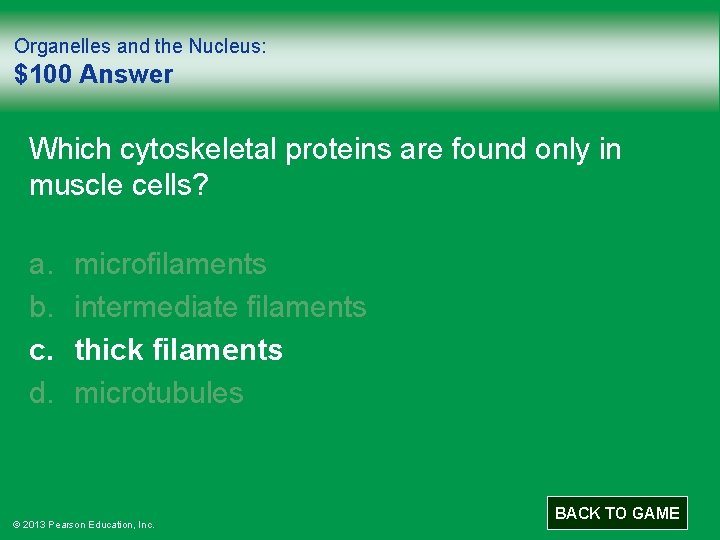
Task: Click the $100 amount in the heading
Action: 43,74
